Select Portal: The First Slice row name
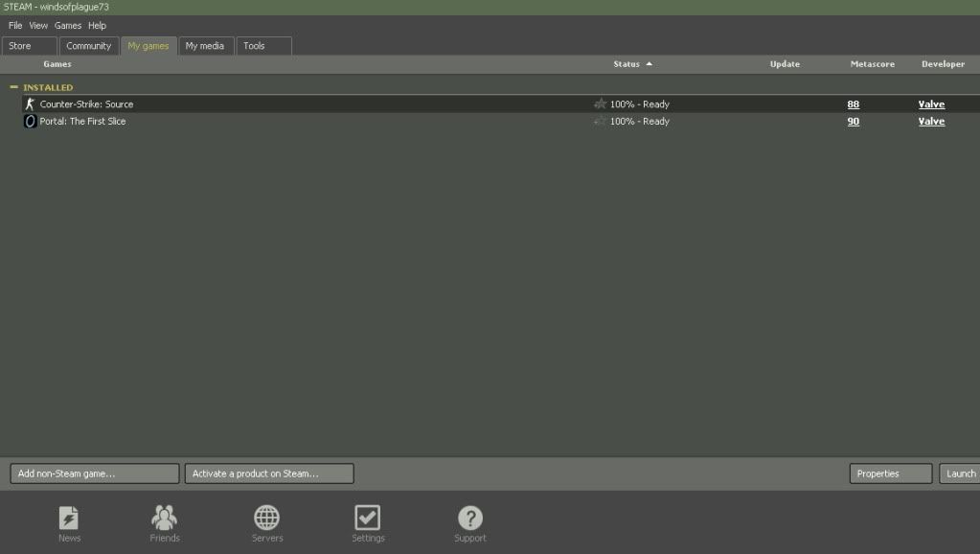 [x=82, y=122]
